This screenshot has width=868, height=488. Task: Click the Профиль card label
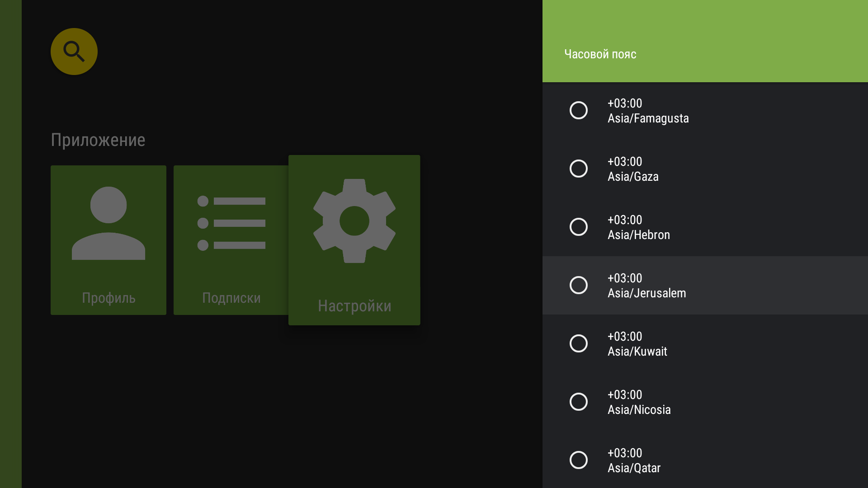coord(108,298)
